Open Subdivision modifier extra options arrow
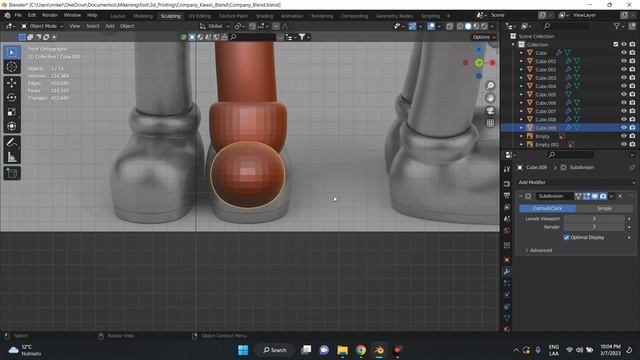 pyautogui.click(x=611, y=196)
